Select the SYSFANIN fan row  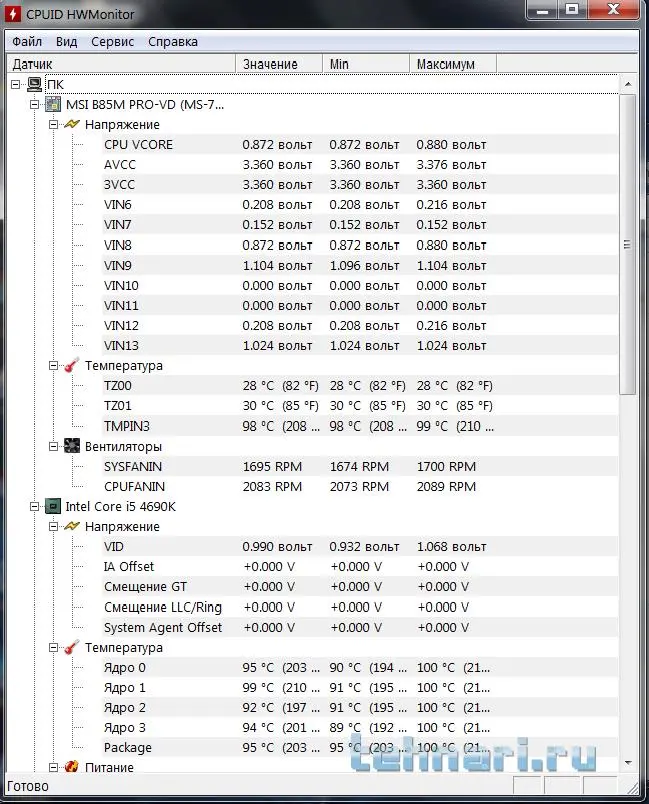point(359,466)
